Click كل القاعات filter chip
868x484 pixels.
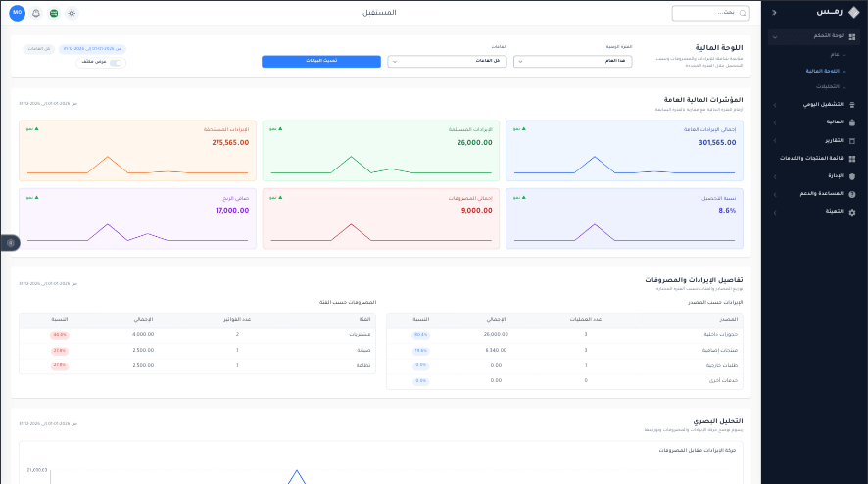click(x=39, y=49)
